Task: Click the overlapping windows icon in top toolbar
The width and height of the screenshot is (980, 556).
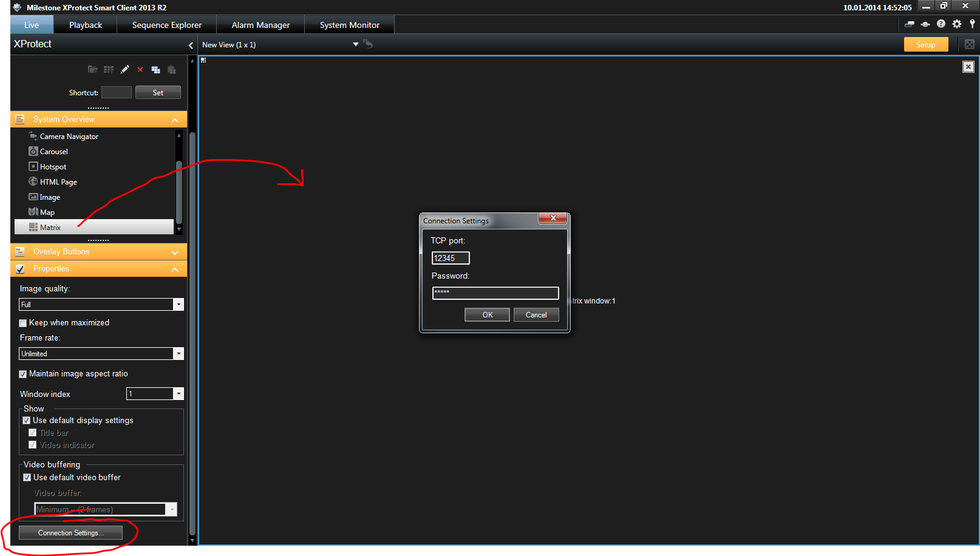Action: click(x=910, y=24)
